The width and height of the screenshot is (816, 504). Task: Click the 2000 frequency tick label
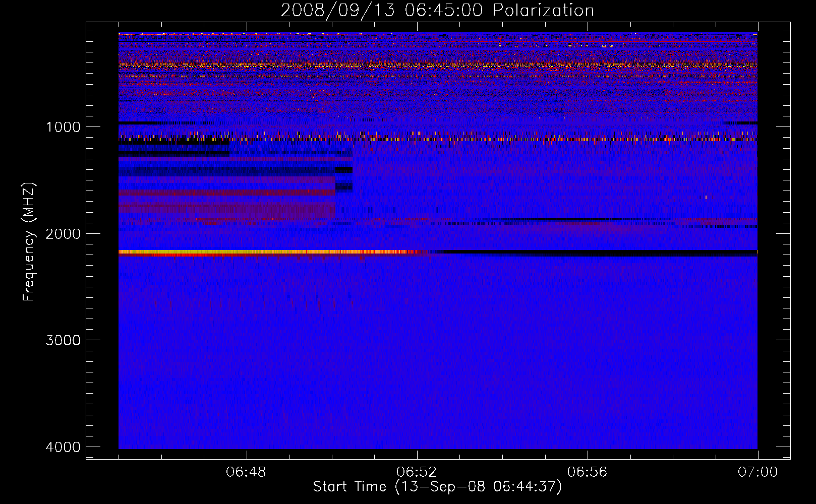[63, 233]
